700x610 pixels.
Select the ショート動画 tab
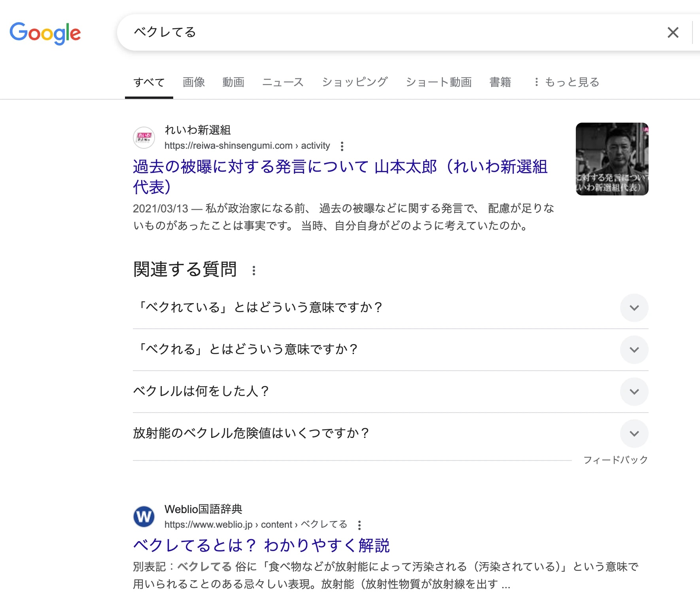(x=439, y=82)
